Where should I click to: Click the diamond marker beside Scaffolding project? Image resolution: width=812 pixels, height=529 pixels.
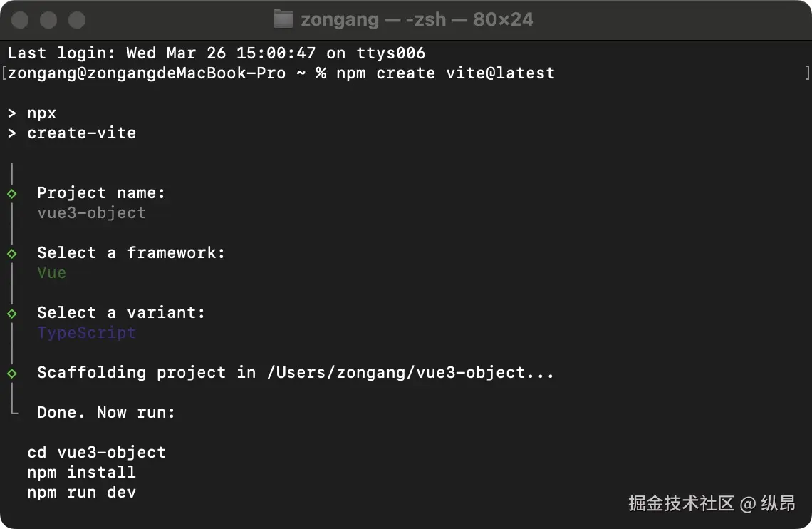coord(12,373)
